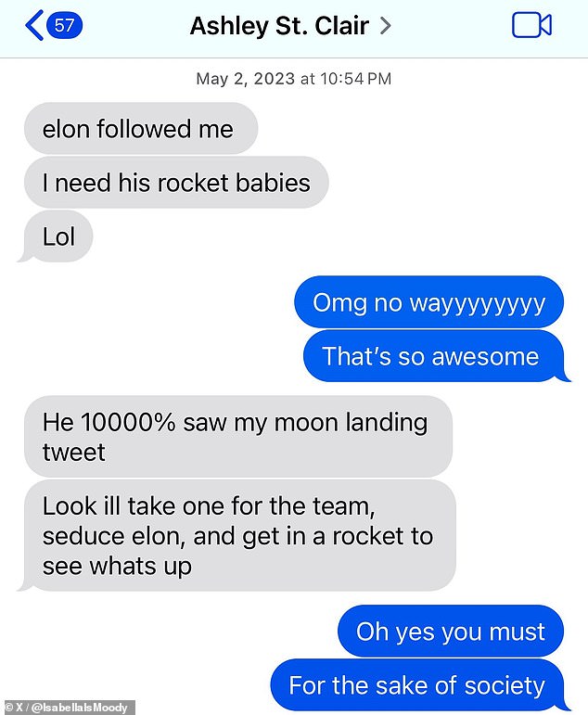This screenshot has height=715, width=588.
Task: Tap the 'elon followed me' bubble
Action: point(141,129)
